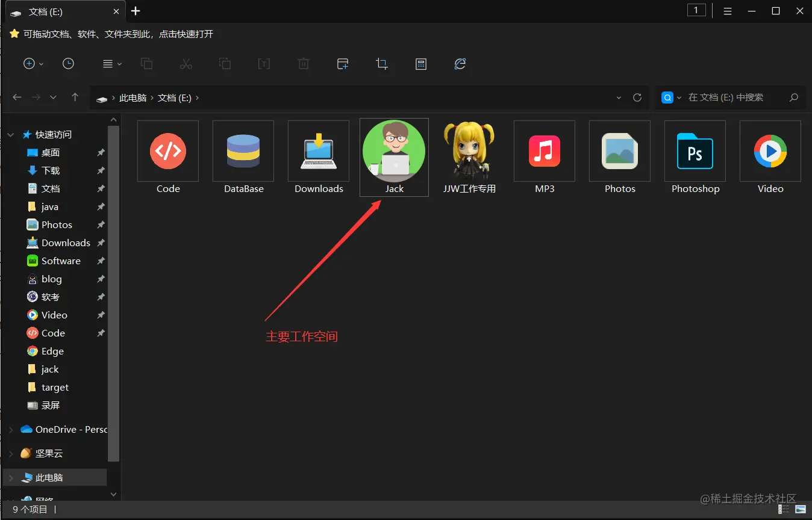Unpin 软考 via its pin icon

click(101, 297)
